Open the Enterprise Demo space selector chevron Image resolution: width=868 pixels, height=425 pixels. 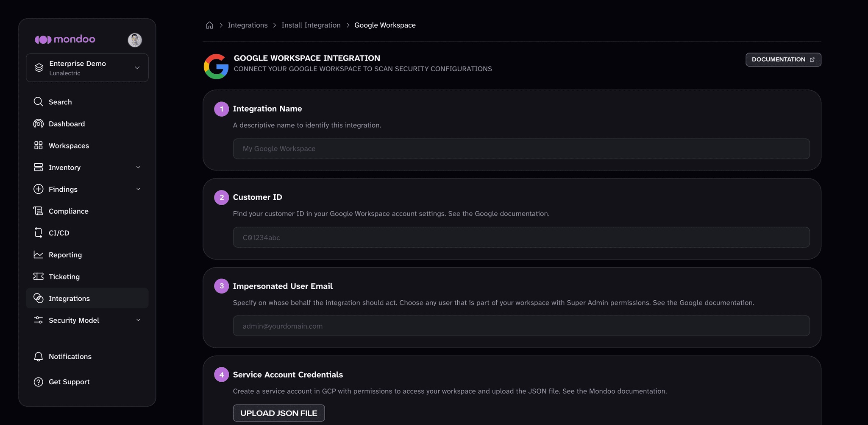[x=137, y=68]
